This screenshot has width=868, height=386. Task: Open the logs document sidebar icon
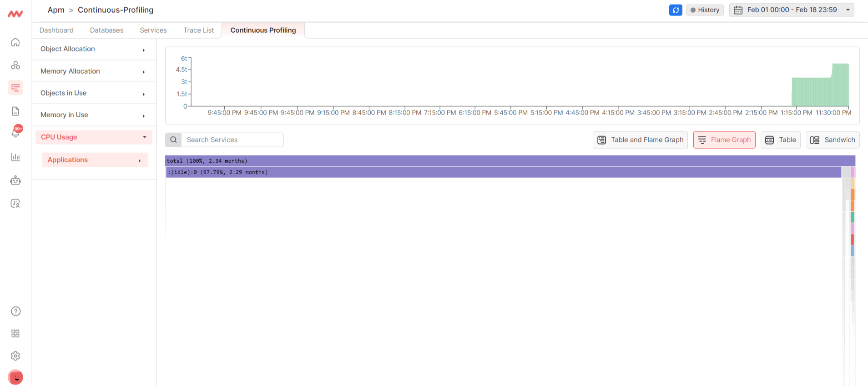tap(15, 111)
